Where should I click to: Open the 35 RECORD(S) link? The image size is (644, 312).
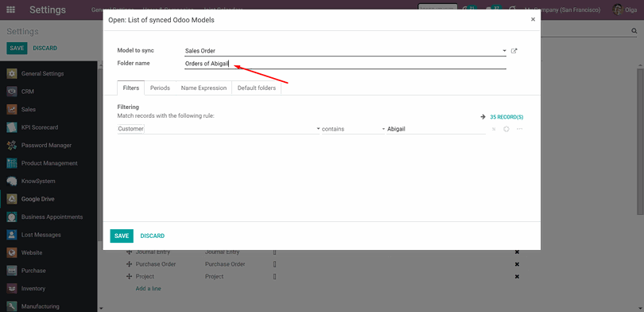[506, 117]
